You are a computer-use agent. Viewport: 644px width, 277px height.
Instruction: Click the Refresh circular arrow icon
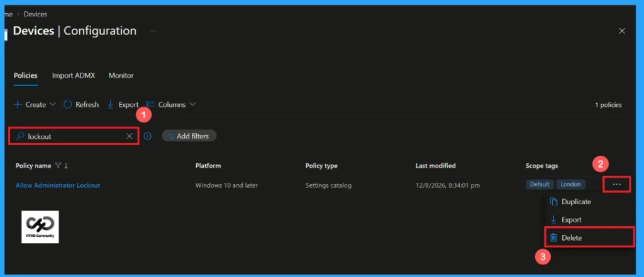point(68,105)
